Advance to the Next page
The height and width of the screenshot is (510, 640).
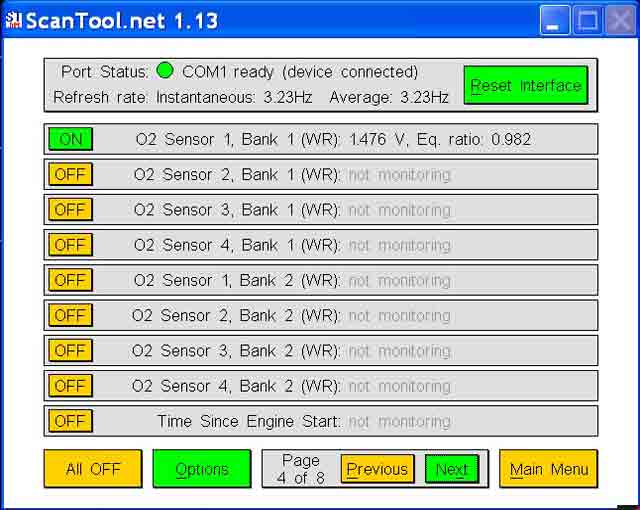coord(451,469)
